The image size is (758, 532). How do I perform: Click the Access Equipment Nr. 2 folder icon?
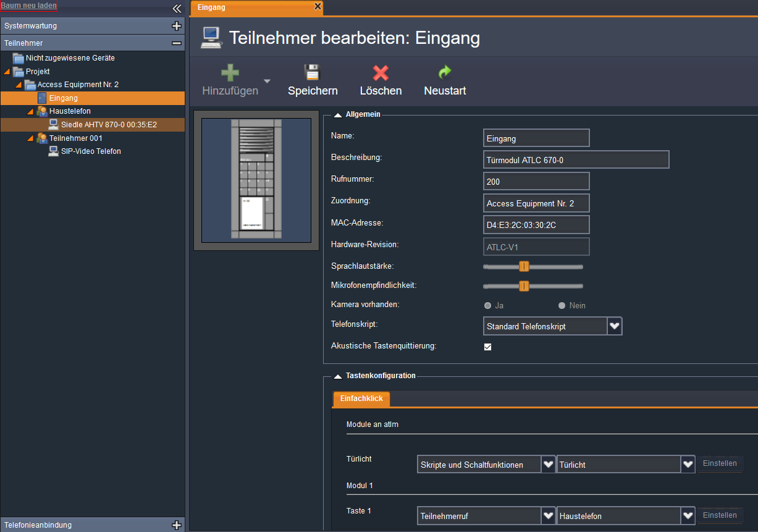(30, 85)
